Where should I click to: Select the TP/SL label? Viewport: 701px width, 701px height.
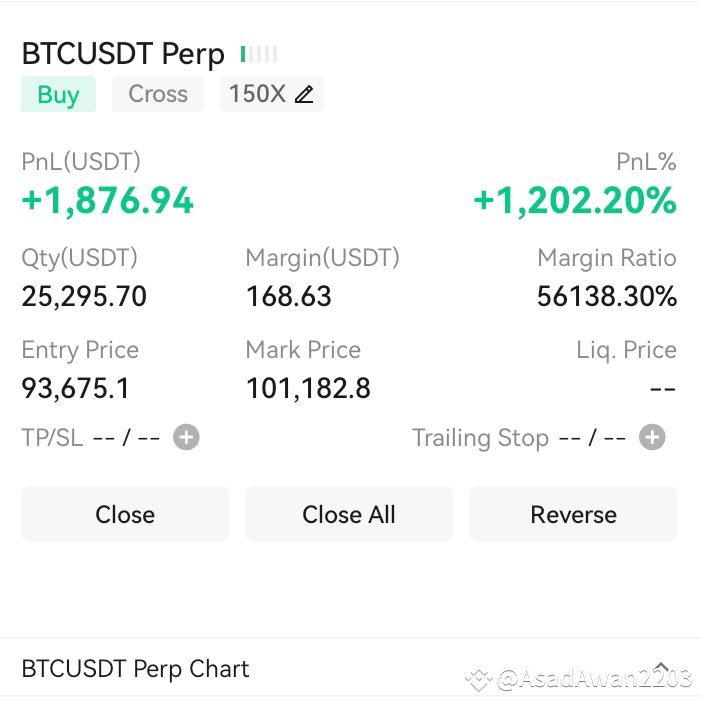[x=52, y=437]
